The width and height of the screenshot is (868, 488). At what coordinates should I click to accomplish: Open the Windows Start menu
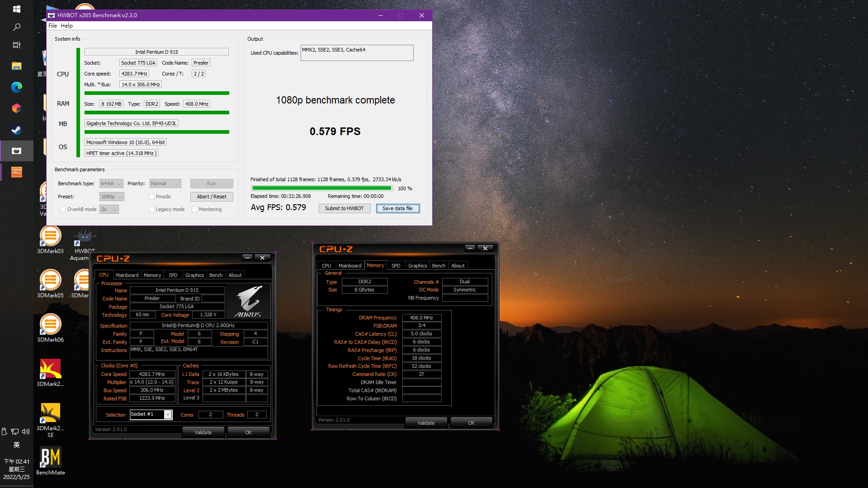(x=16, y=9)
